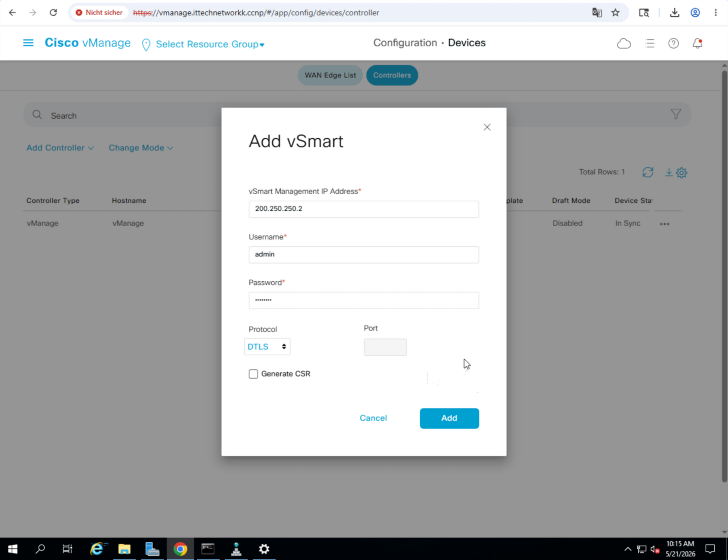Click the Controller Type column header
The image size is (728, 560).
click(x=53, y=201)
